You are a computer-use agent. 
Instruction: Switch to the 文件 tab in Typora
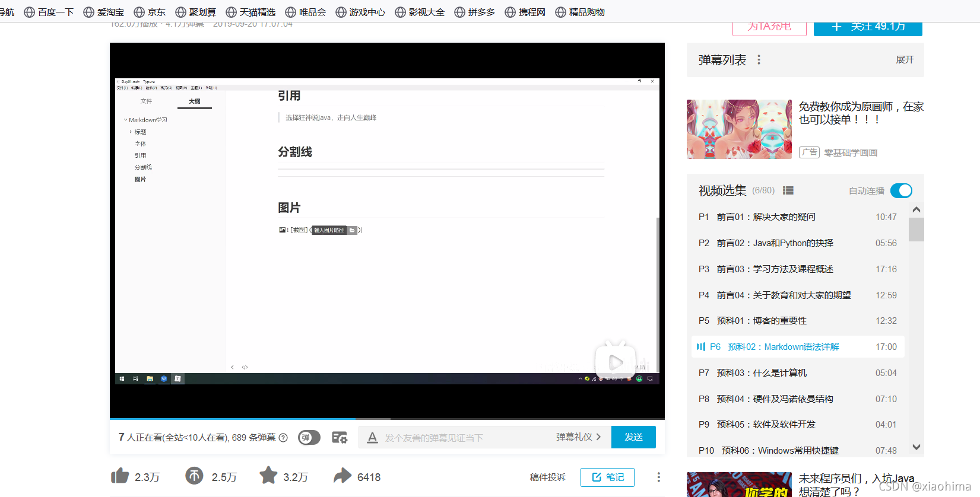(x=147, y=101)
